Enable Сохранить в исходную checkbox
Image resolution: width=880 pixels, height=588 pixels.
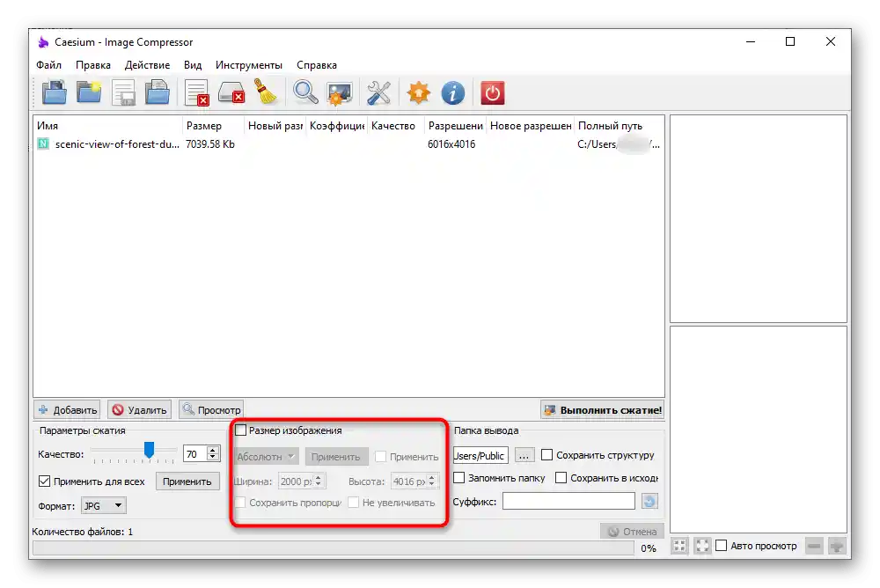tap(561, 477)
